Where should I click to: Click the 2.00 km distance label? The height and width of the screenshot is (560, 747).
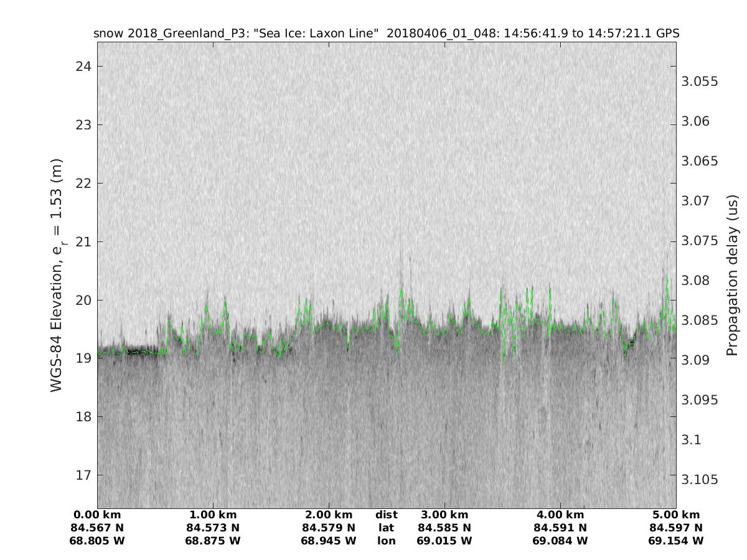[329, 515]
